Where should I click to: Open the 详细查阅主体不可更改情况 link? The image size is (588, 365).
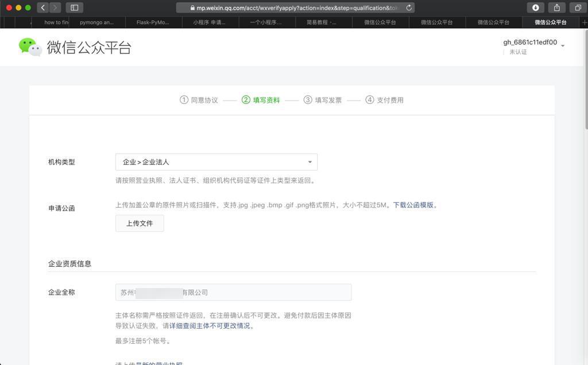(210, 325)
